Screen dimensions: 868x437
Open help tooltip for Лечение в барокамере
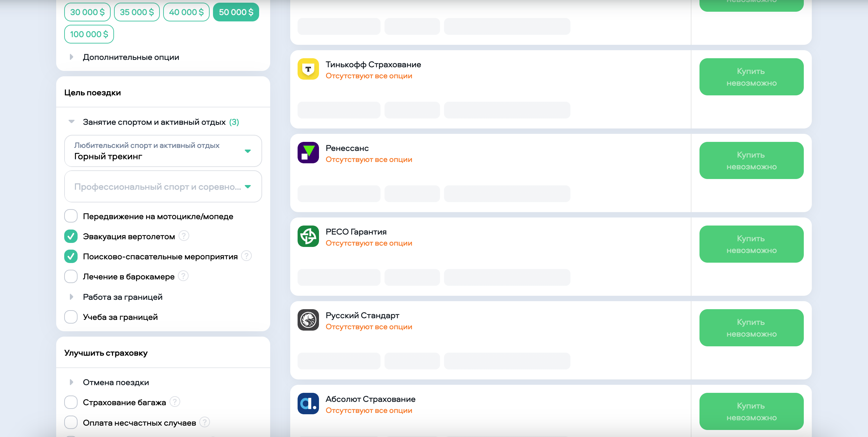pos(183,276)
